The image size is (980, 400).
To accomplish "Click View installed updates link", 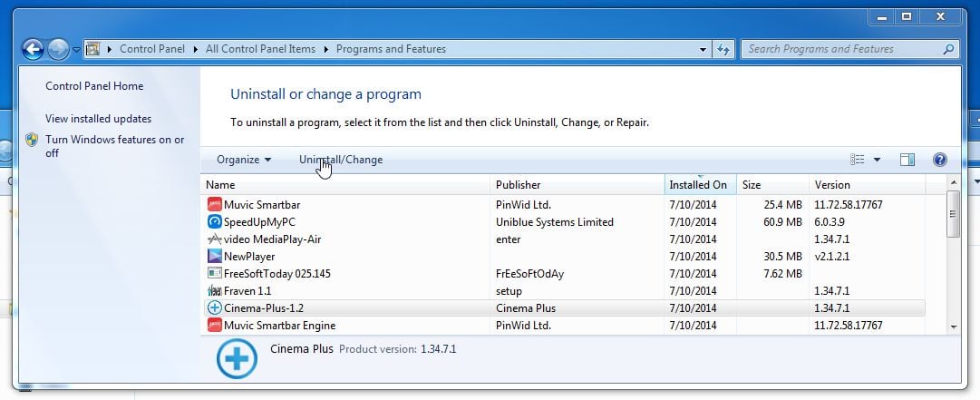I will coord(98,119).
